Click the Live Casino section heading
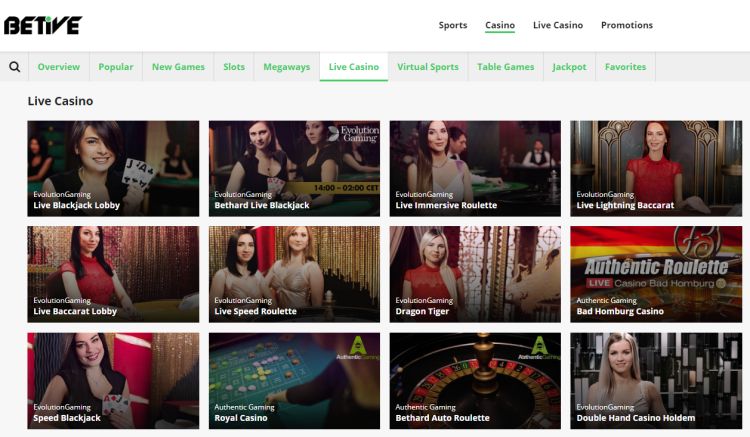This screenshot has height=437, width=750. [x=60, y=101]
